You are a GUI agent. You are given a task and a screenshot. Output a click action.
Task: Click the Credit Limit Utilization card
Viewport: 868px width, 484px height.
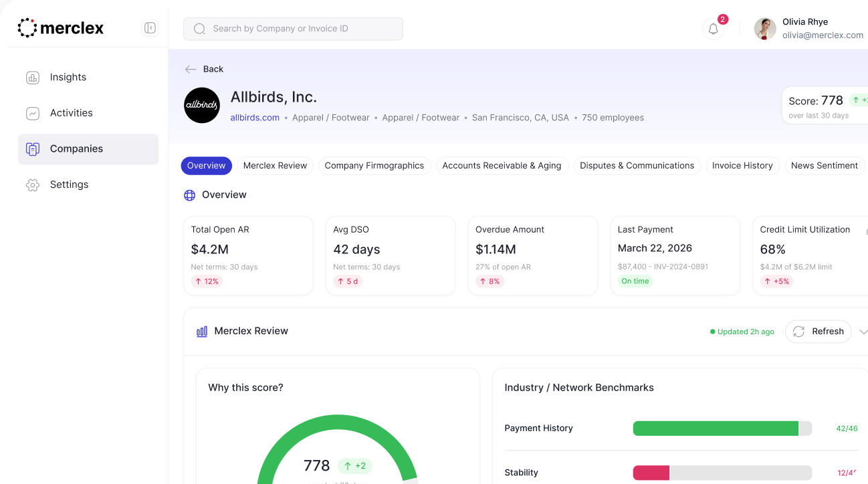810,255
